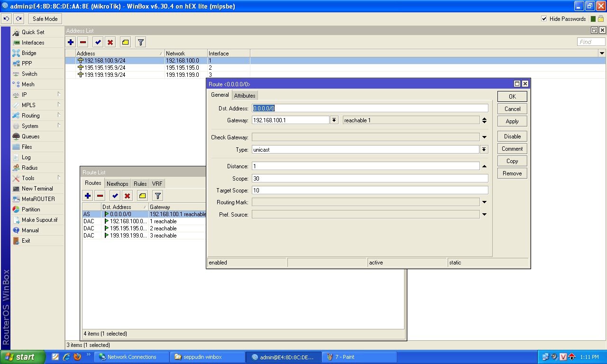607x364 pixels.
Task: Click Scope input field
Action: tap(370, 178)
